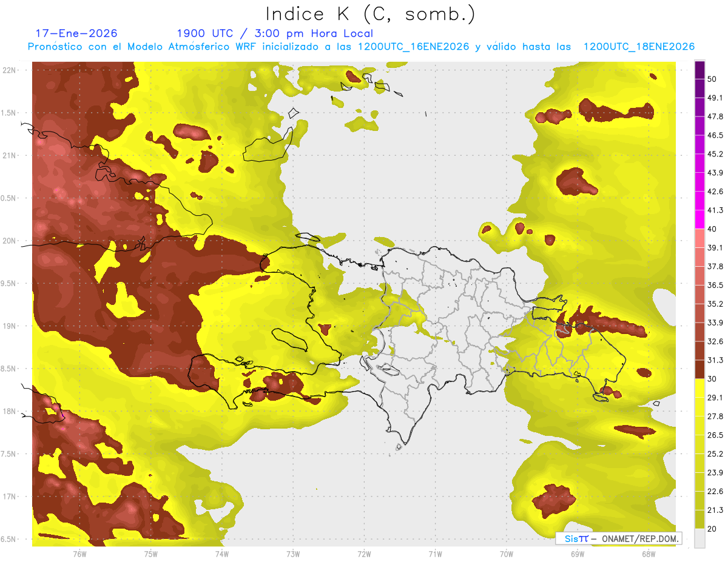Click the '19N' latitude label
Image resolution: width=728 pixels, height=562 pixels.
10,326
